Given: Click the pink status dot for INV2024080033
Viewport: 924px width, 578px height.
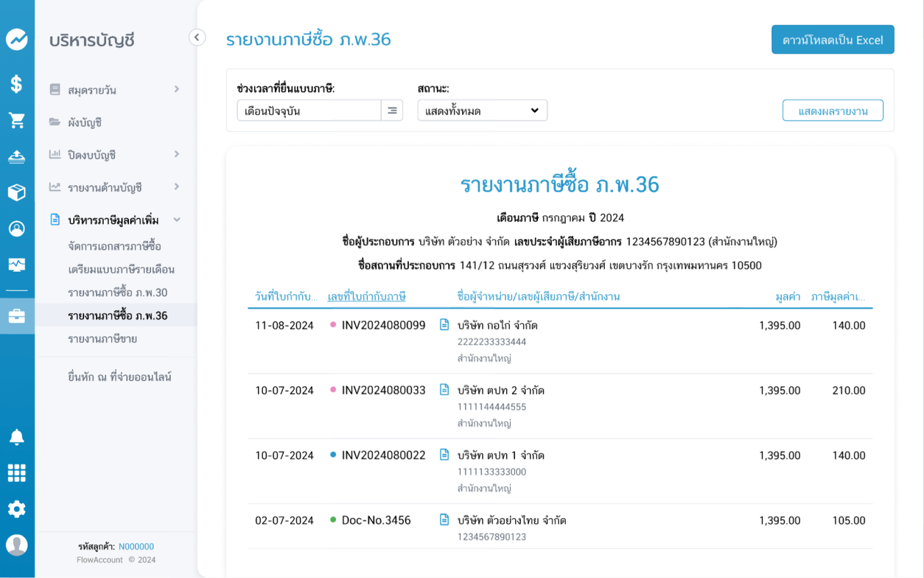Looking at the screenshot, I should [x=333, y=390].
